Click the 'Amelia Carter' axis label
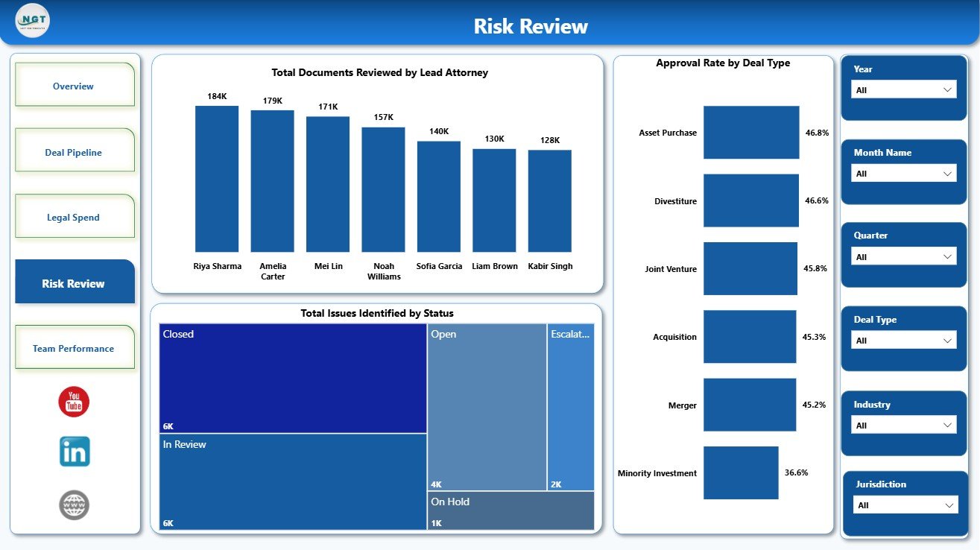Viewport: 980px width, 550px height. (x=273, y=271)
